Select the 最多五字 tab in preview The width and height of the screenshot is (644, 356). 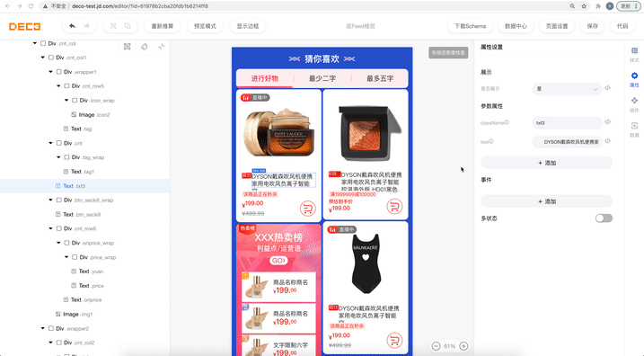click(x=380, y=78)
